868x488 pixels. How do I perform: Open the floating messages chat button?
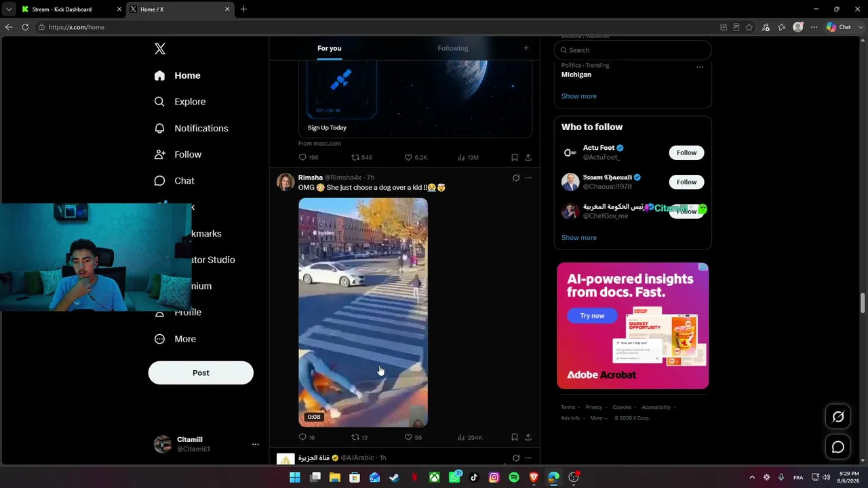pos(838,447)
